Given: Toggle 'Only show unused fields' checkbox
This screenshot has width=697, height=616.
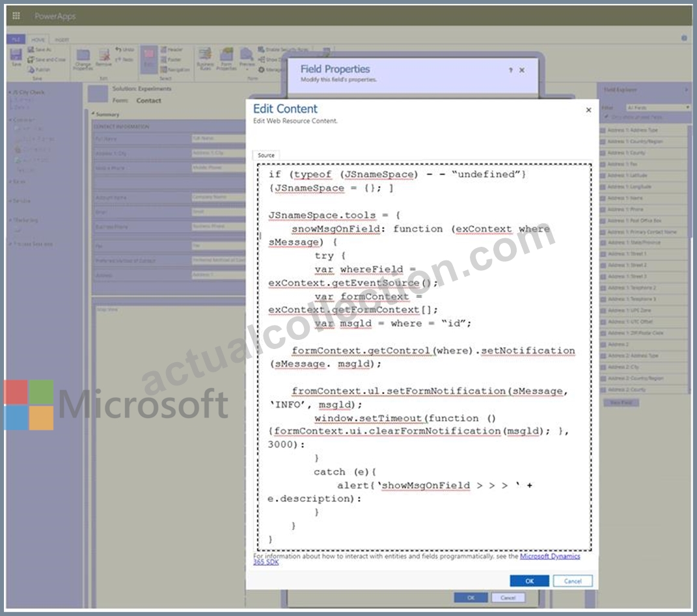Looking at the screenshot, I should point(607,117).
